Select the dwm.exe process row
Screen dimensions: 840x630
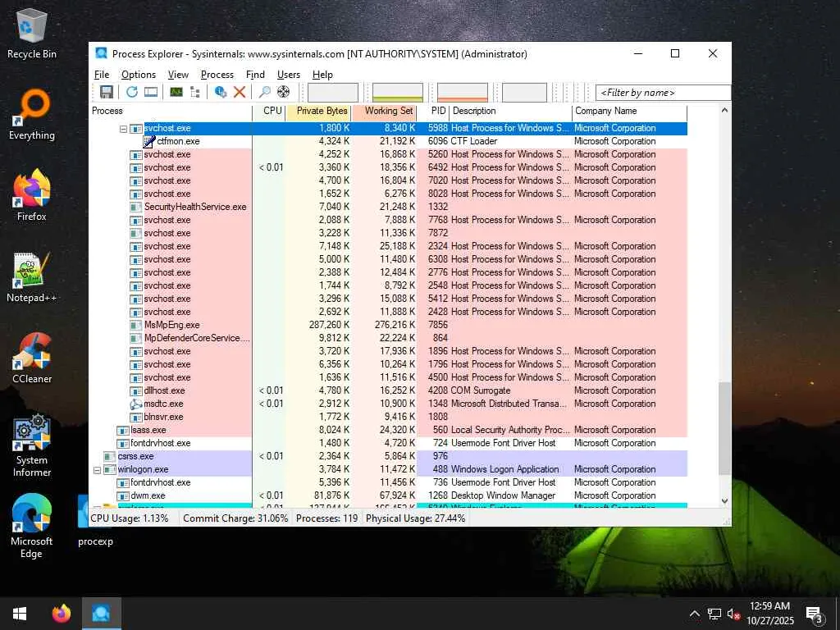tap(388, 496)
